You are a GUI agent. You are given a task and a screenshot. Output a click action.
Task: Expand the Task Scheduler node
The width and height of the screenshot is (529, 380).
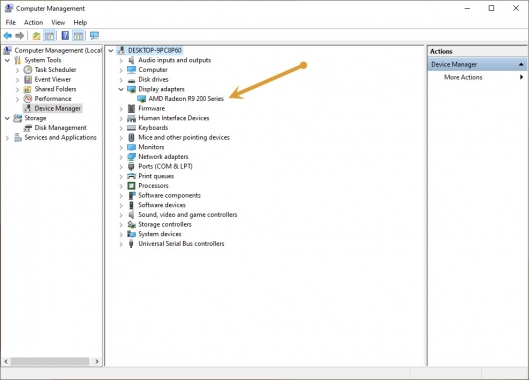click(x=18, y=70)
